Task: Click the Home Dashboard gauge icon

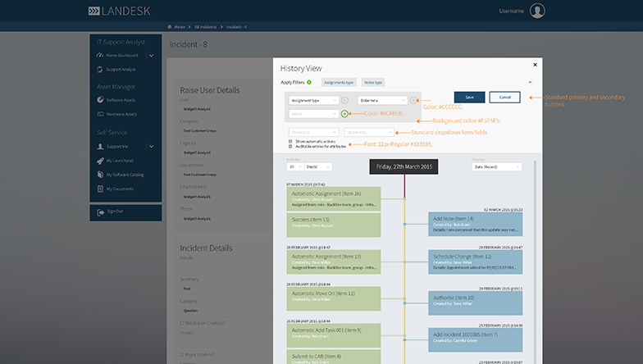Action: 99,55
